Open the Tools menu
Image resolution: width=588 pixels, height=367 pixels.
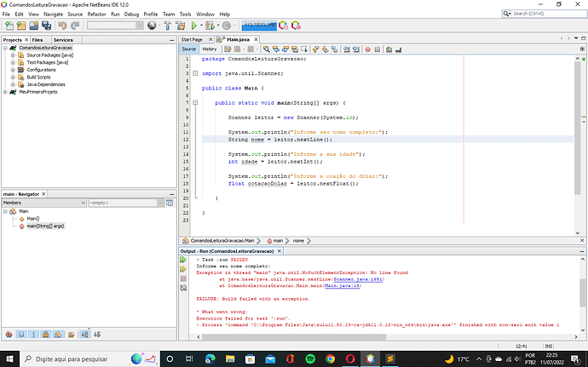pos(185,14)
